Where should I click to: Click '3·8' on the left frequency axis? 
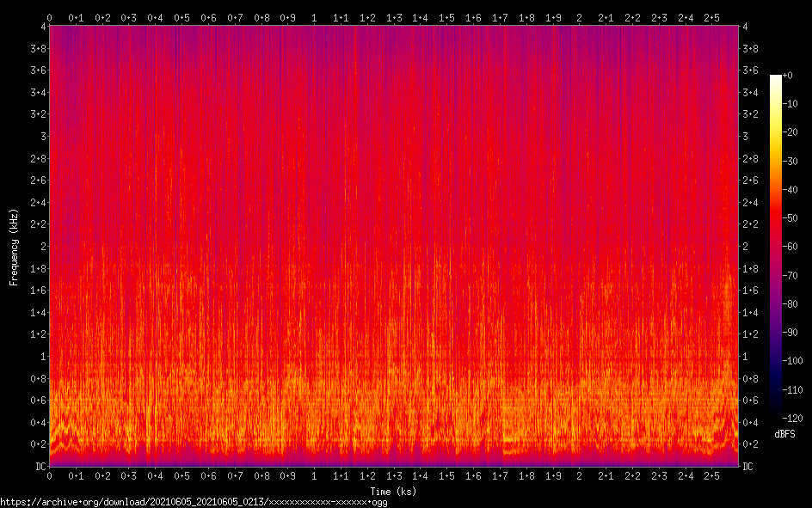click(38, 49)
